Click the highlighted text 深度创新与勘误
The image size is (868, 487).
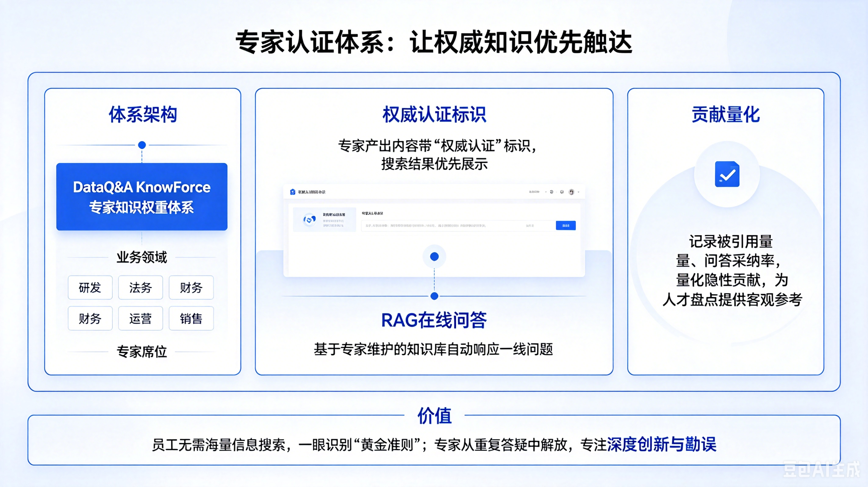[x=661, y=444]
